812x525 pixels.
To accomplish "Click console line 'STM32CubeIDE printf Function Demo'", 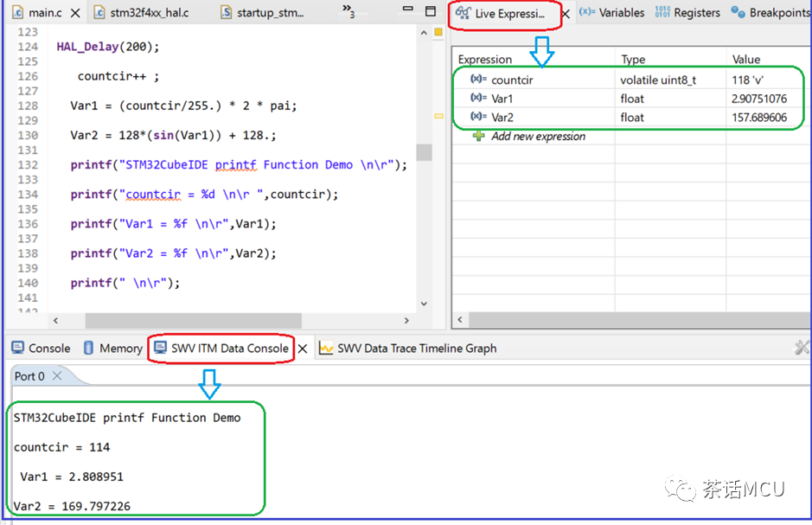I will (127, 417).
